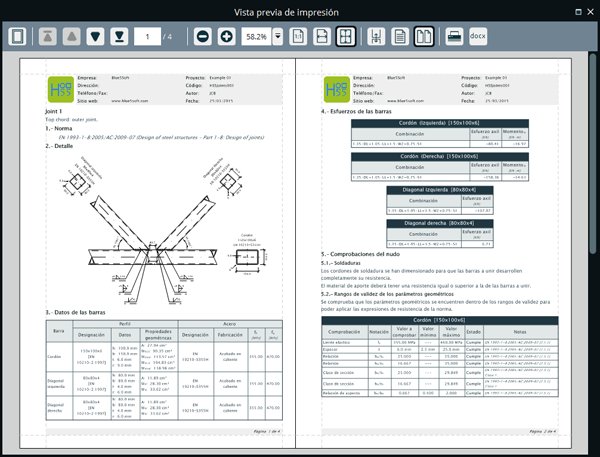The image size is (600, 457).
Task: Click heading '5.- Comprobaciones del nudo'
Action: 360,254
